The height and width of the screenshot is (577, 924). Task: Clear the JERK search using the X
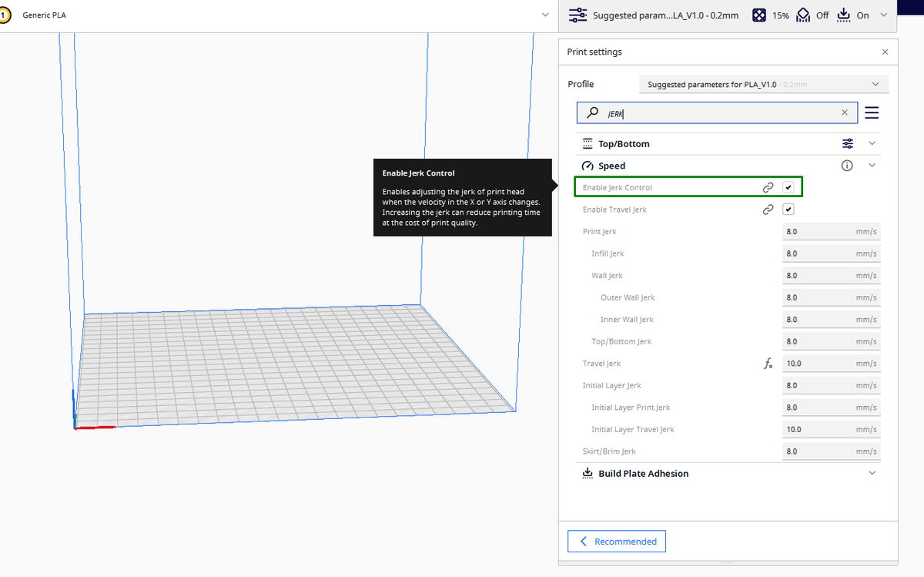click(x=845, y=112)
